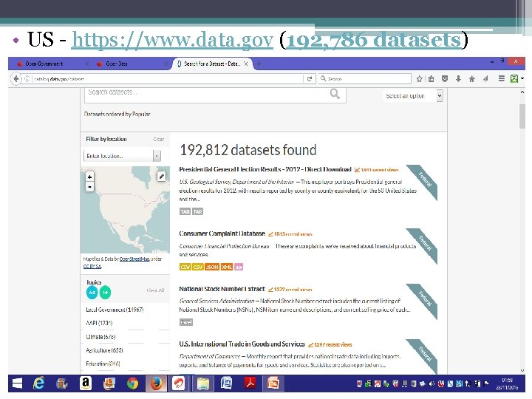Open the OpenStreetMap attribution link
Viewport: 532px width, 399px height.
134,259
